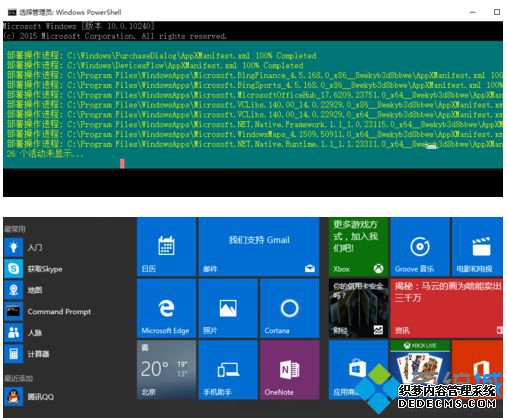The image size is (507, 418).
Task: Open the 应用商店 Store tile
Action: pyautogui.click(x=358, y=370)
